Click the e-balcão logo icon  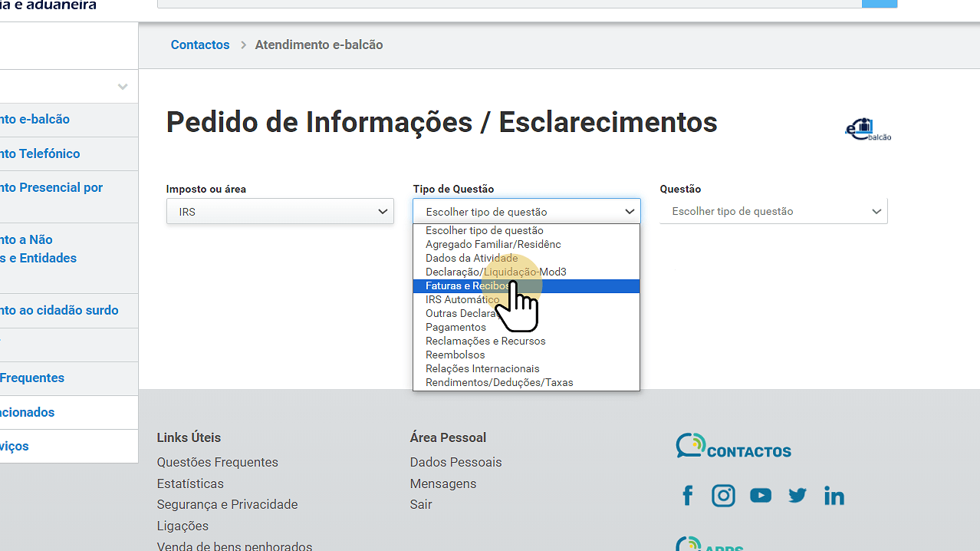(x=867, y=130)
